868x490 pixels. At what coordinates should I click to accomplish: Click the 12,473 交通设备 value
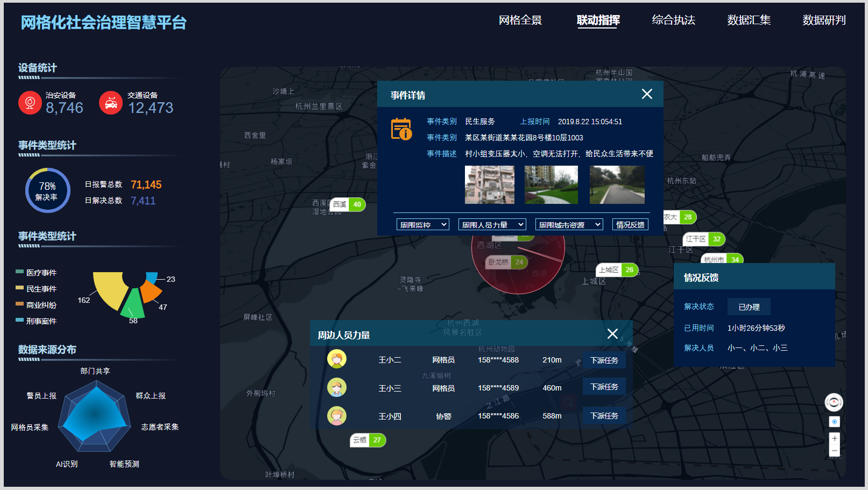(x=151, y=108)
